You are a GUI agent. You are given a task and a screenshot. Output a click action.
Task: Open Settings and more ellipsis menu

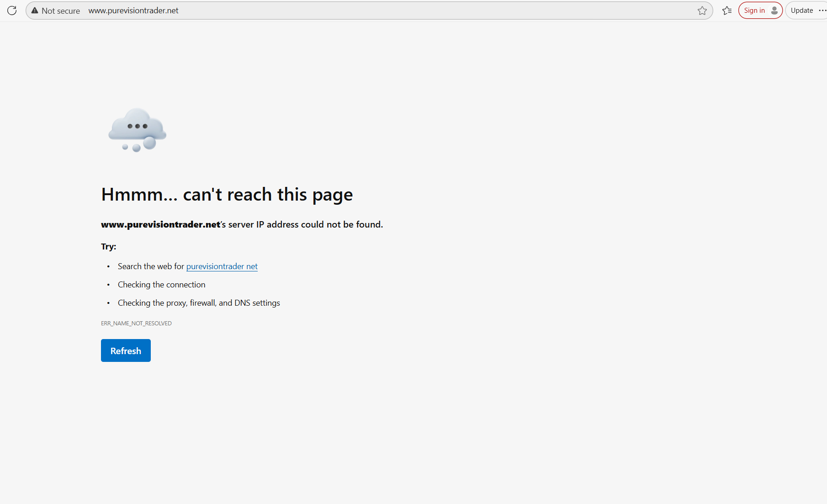(822, 11)
